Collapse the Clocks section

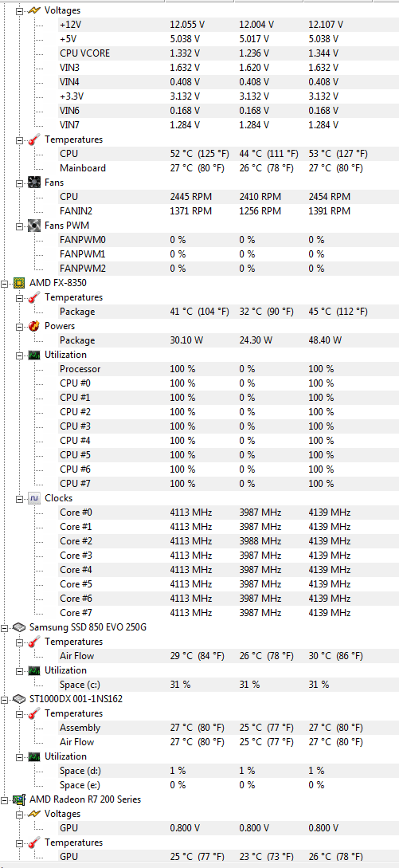[x=20, y=498]
